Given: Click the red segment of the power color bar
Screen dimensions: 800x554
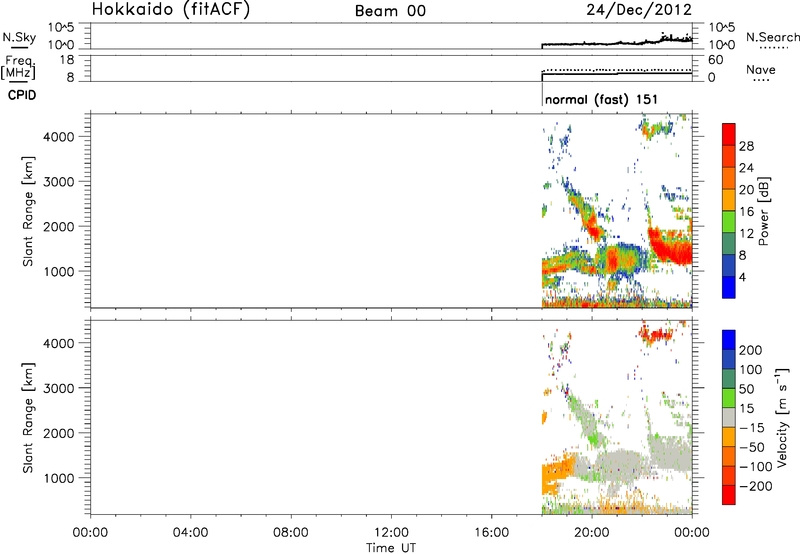Looking at the screenshot, I should pyautogui.click(x=729, y=134).
